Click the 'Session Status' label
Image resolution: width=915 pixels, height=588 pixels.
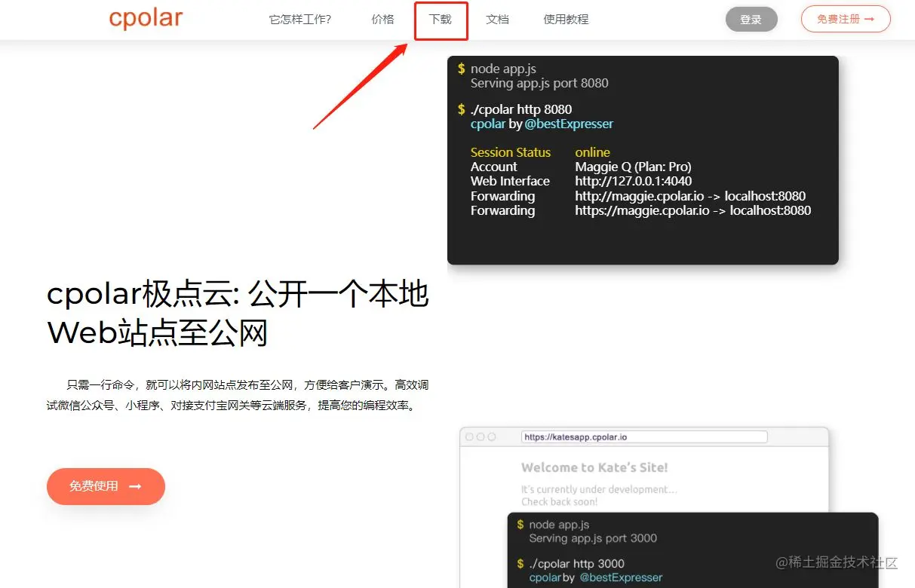pyautogui.click(x=511, y=152)
